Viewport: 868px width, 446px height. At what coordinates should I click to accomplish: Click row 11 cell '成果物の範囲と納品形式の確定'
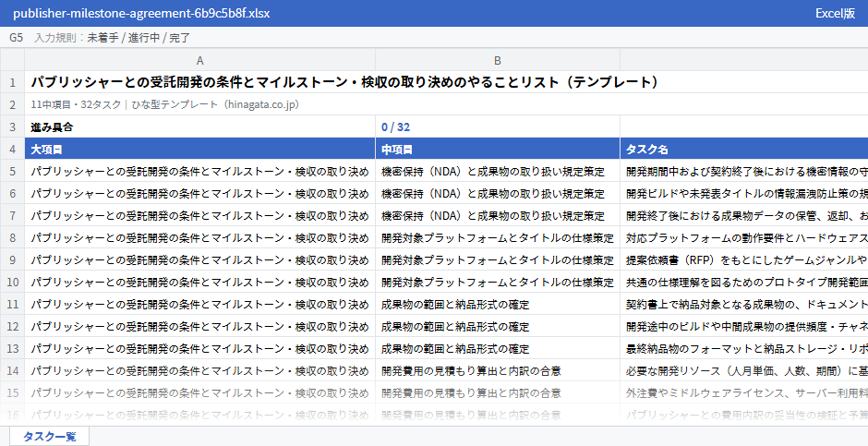coord(498,304)
